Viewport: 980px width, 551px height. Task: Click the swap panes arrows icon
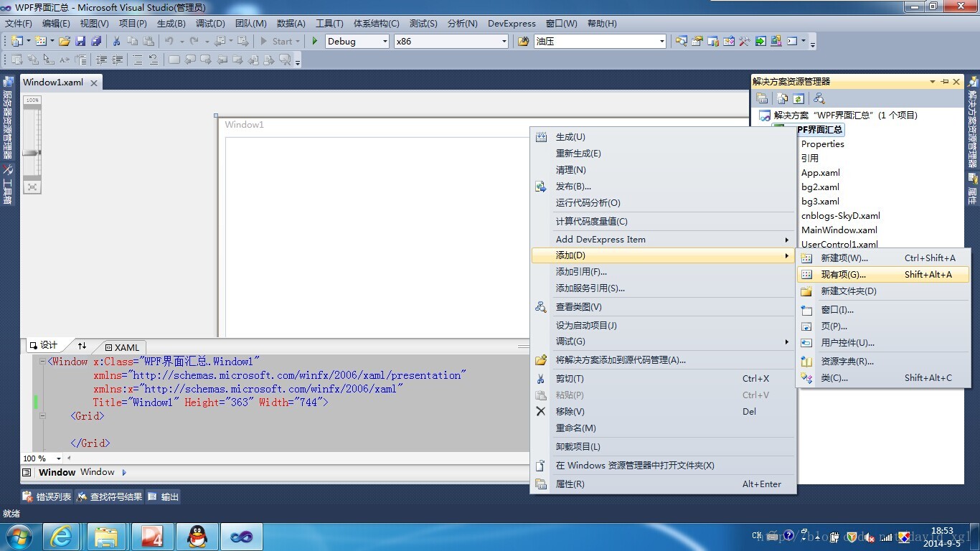82,346
